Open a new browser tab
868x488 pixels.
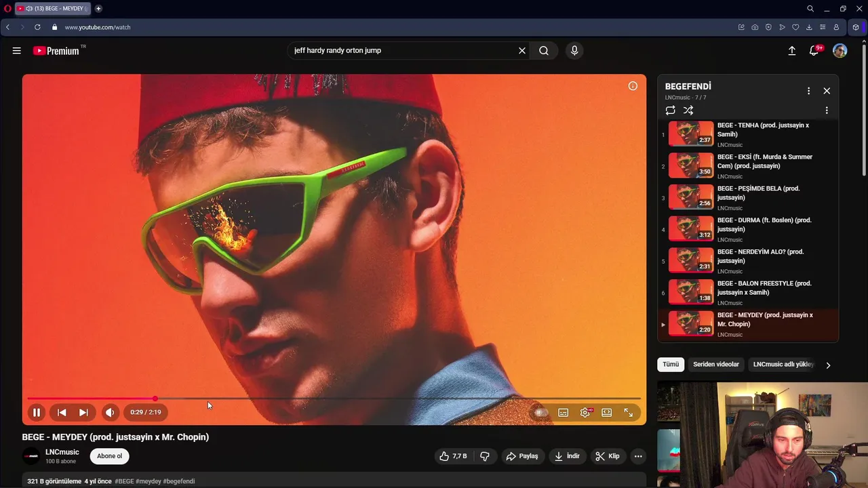(x=98, y=9)
